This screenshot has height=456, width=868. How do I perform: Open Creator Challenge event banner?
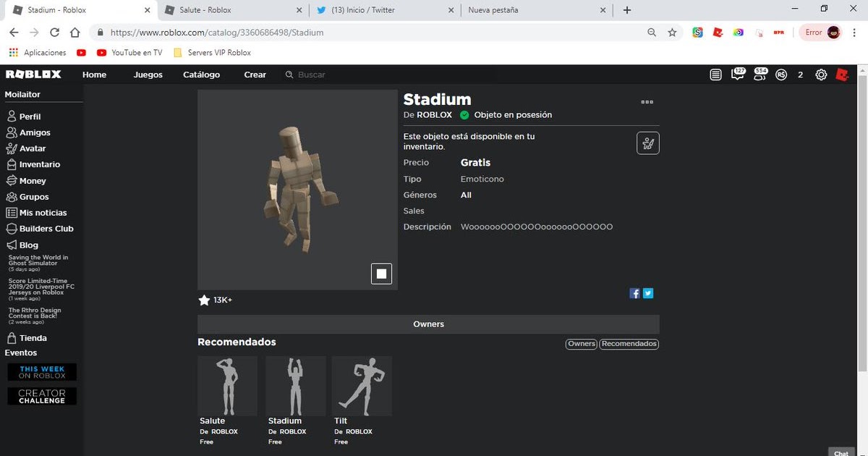click(42, 397)
